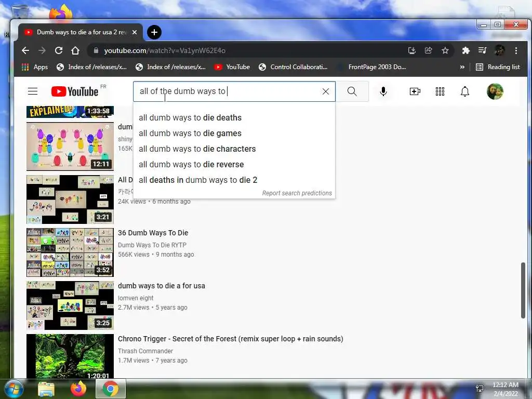Open the notifications bell
532x399 pixels.
465,91
